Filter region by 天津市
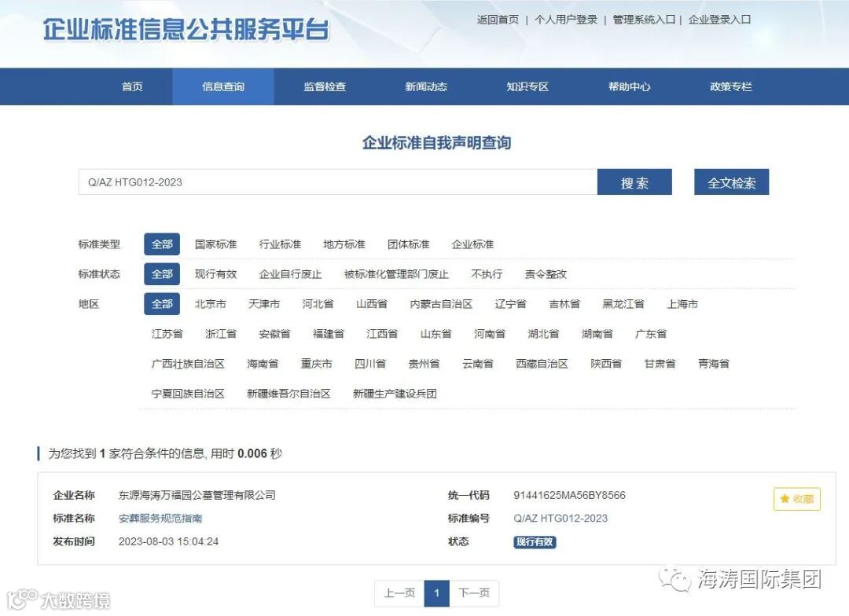 coord(263,303)
